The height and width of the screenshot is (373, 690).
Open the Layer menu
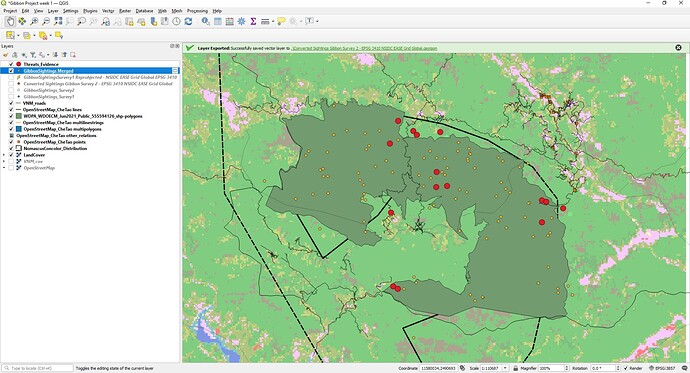coord(53,11)
